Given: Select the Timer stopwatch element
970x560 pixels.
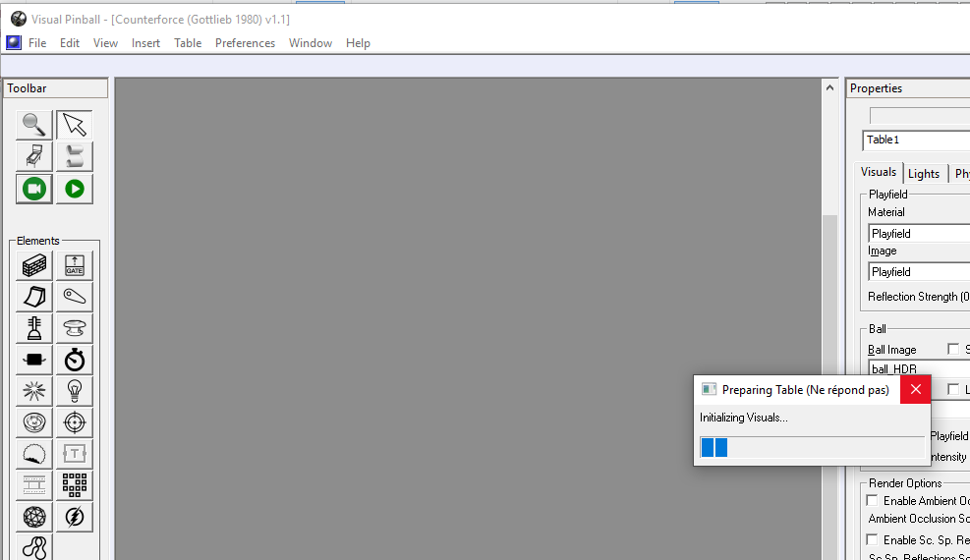Looking at the screenshot, I should click(x=75, y=360).
